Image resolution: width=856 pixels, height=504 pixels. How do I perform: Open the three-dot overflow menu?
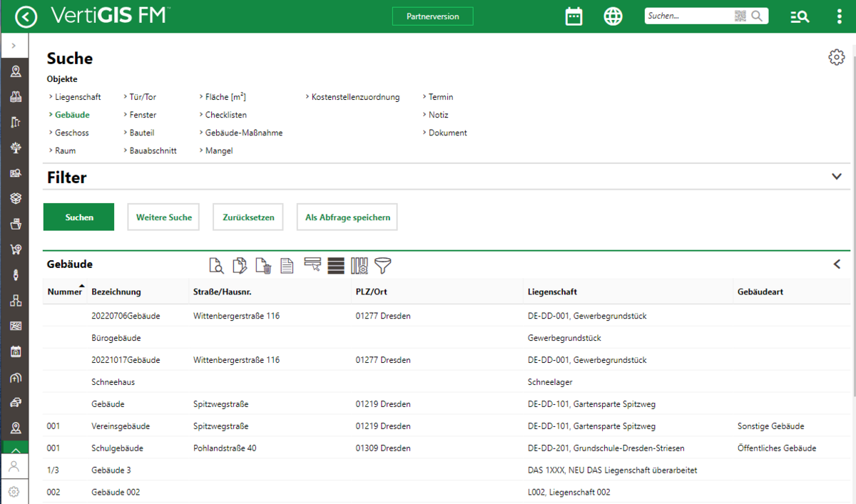pos(840,16)
